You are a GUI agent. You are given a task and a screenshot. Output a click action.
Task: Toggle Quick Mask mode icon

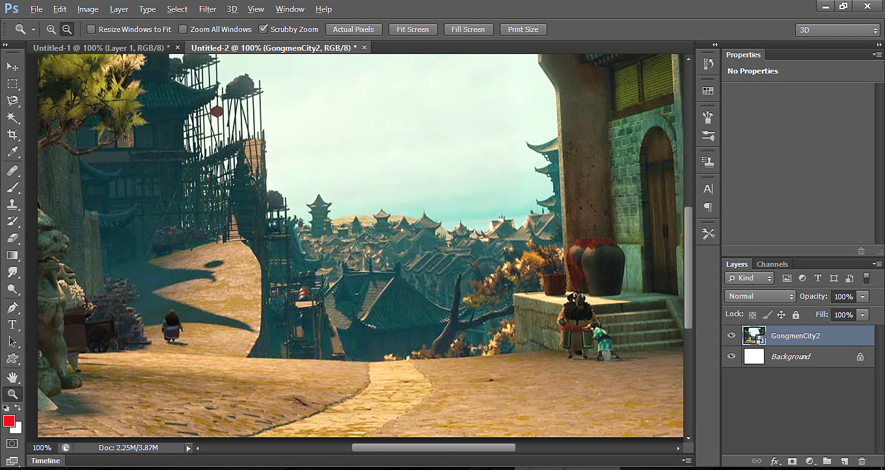(12, 443)
